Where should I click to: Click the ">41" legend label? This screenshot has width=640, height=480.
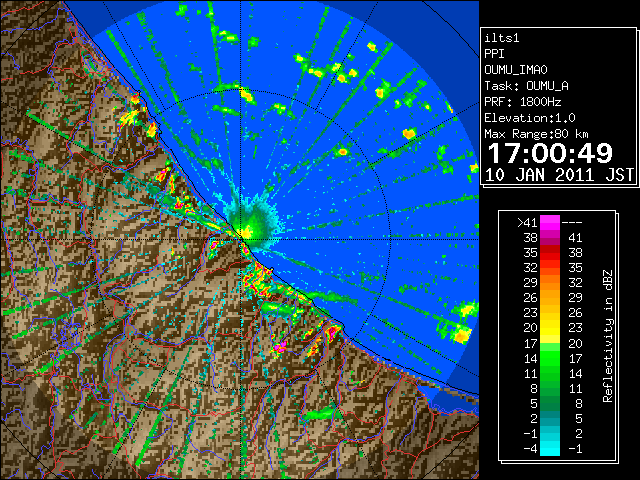click(x=527, y=222)
